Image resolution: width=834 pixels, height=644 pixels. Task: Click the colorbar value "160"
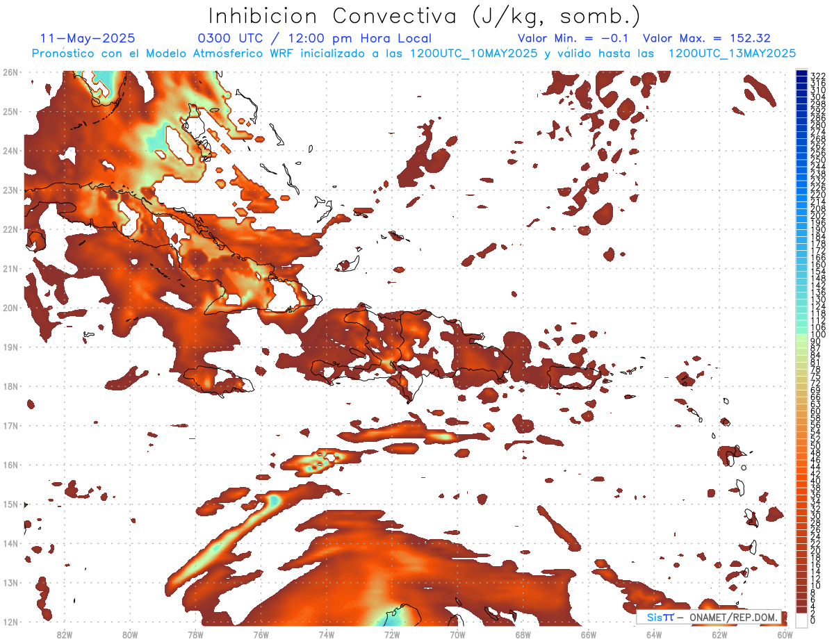pyautogui.click(x=817, y=265)
